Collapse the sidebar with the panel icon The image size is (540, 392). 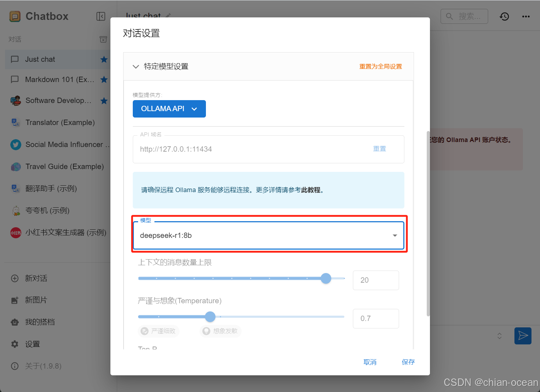(x=101, y=16)
